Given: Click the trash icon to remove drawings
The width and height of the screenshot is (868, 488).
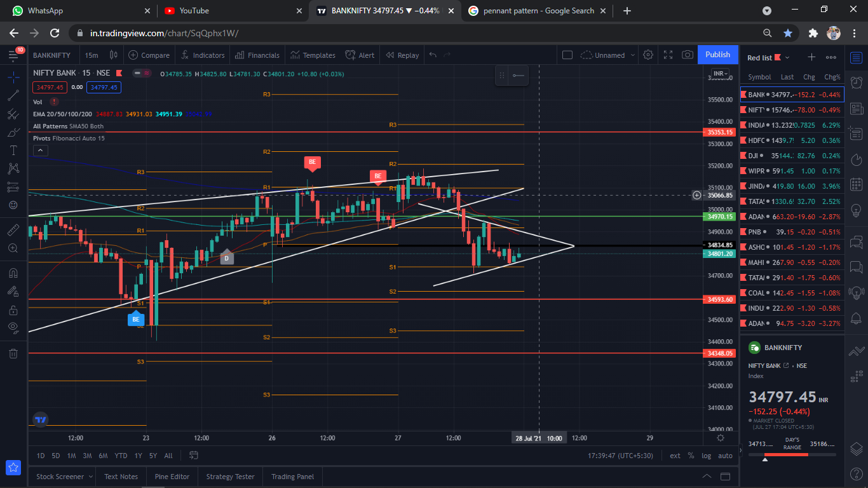Looking at the screenshot, I should [13, 353].
